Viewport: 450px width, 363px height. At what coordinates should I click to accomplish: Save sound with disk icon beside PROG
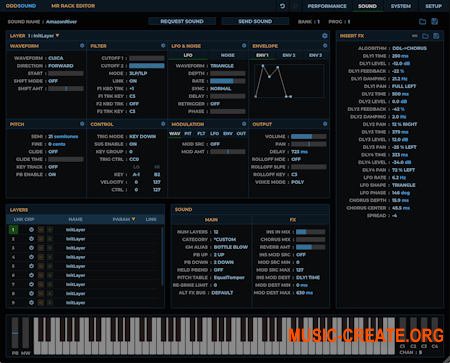434,22
